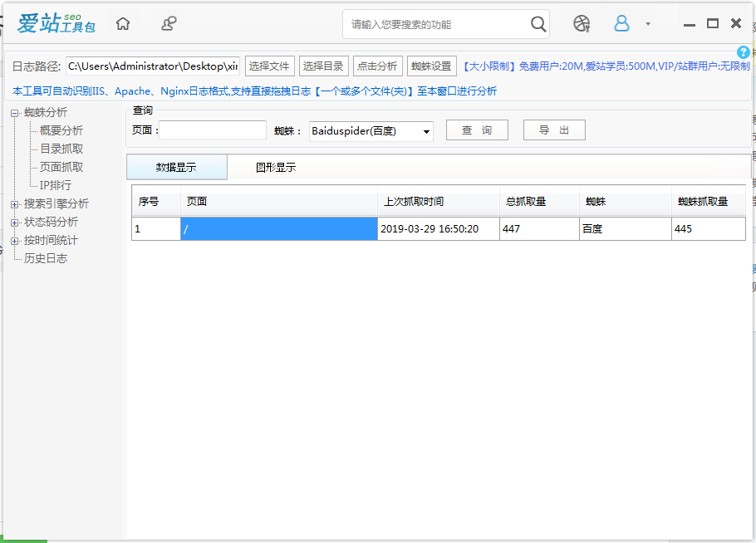Expand the 状态码分析 tree node
This screenshot has width=756, height=543.
coord(14,223)
